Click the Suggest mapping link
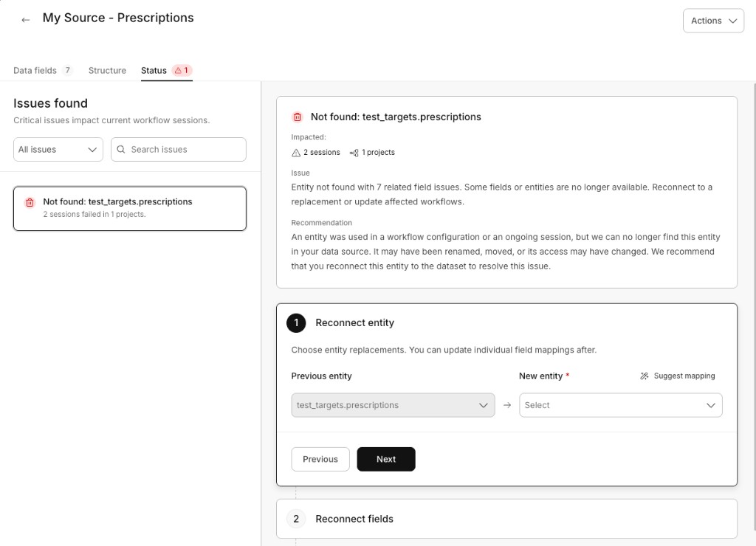The image size is (756, 546). [684, 376]
